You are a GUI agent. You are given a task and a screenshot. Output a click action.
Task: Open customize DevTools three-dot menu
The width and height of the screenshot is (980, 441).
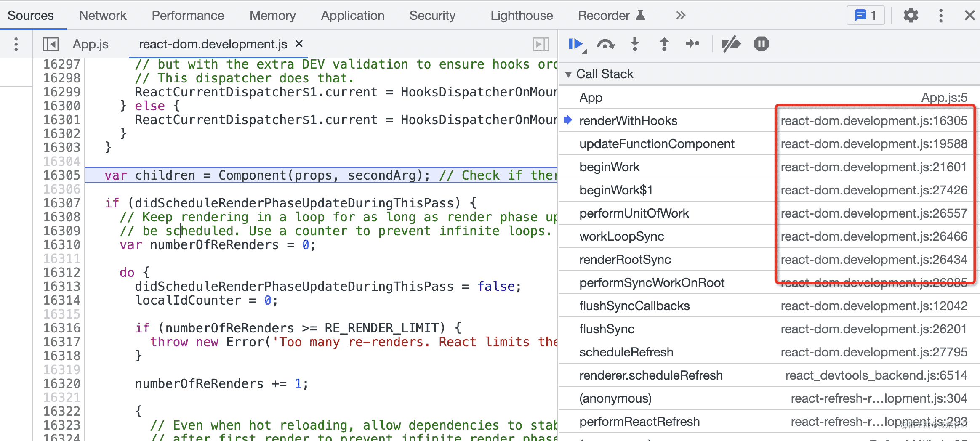pos(941,16)
